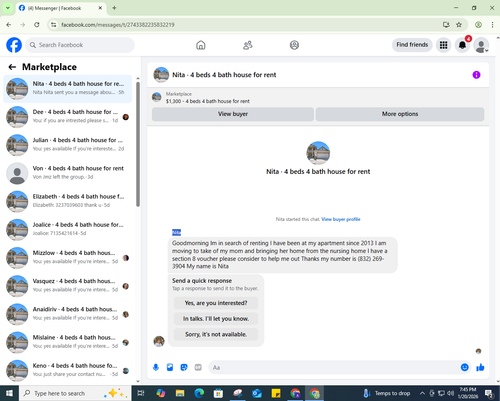The height and width of the screenshot is (401, 500).
Task: Open the tab search dropdown arrow
Action: [7, 8]
